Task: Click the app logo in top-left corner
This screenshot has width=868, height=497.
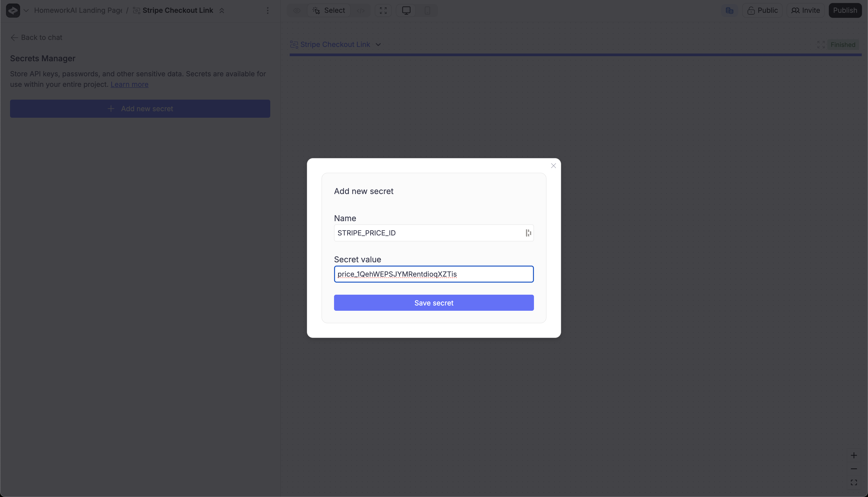Action: point(13,11)
